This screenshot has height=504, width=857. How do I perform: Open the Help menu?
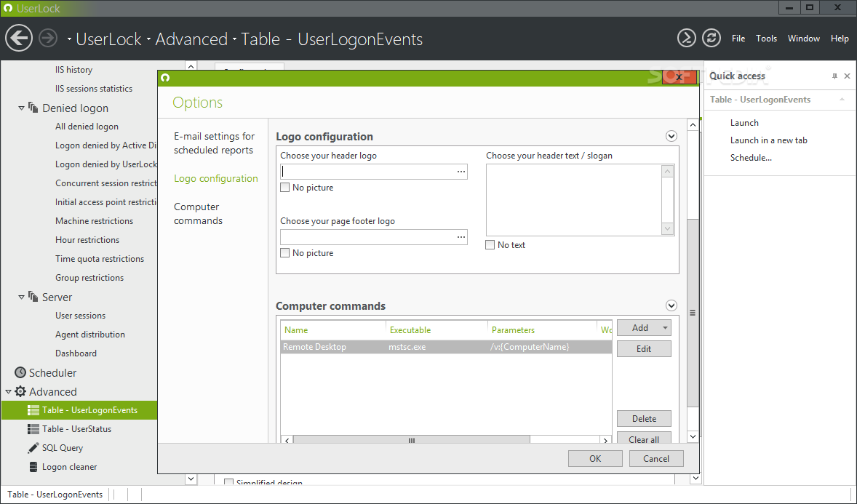coord(840,39)
